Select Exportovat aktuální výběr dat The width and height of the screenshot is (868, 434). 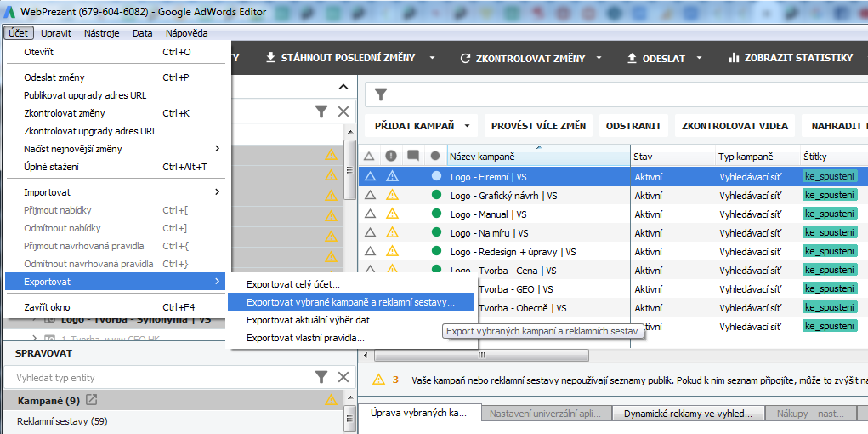point(351,320)
